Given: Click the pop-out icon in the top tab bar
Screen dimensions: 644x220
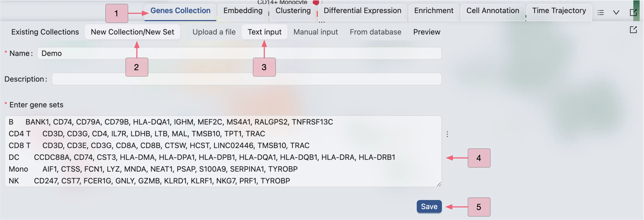Looking at the screenshot, I should [633, 13].
